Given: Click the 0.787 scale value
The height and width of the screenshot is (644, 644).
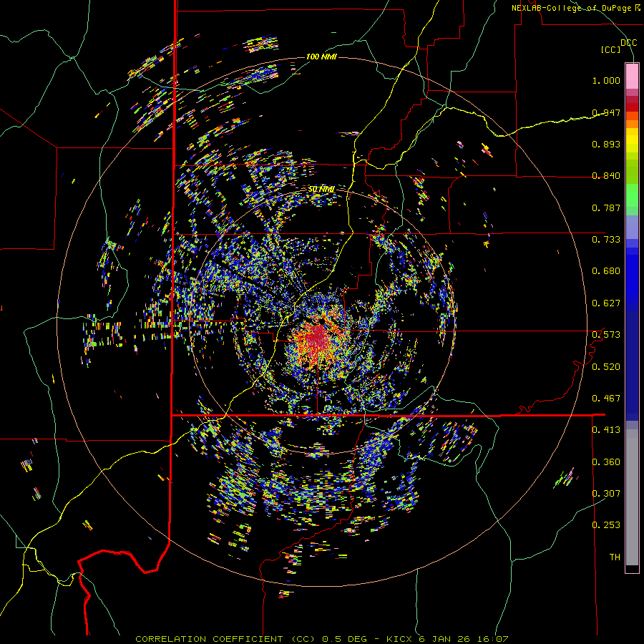Looking at the screenshot, I should click(606, 208).
